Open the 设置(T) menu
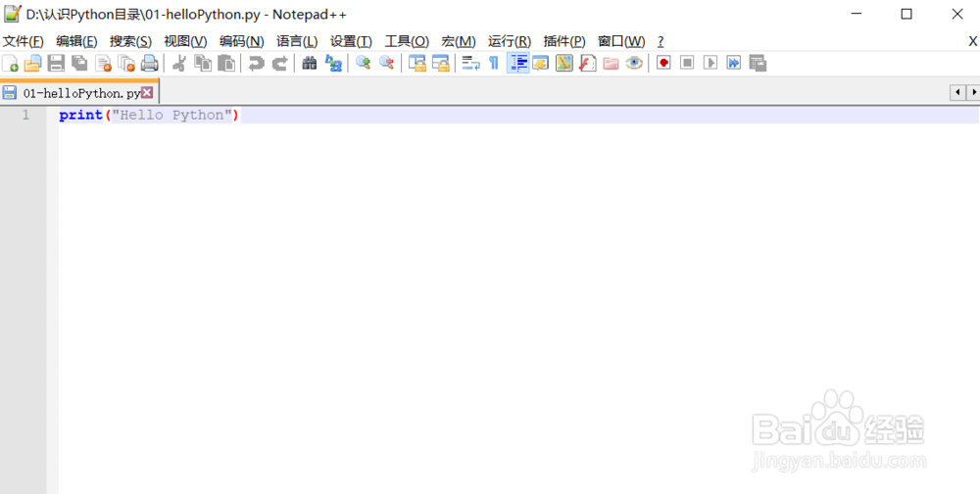980x494 pixels. (x=351, y=41)
